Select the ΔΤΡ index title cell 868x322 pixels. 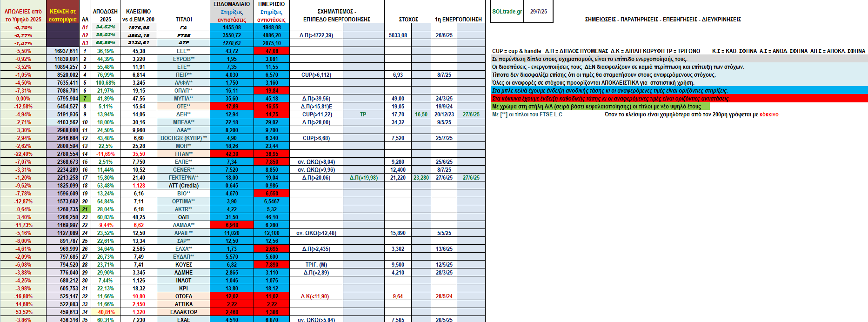coord(184,43)
